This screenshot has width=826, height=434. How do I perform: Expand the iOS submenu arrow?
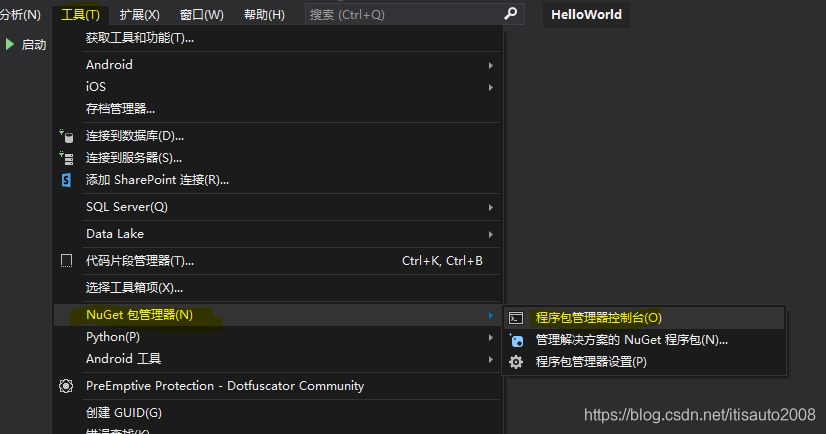pyautogui.click(x=490, y=87)
